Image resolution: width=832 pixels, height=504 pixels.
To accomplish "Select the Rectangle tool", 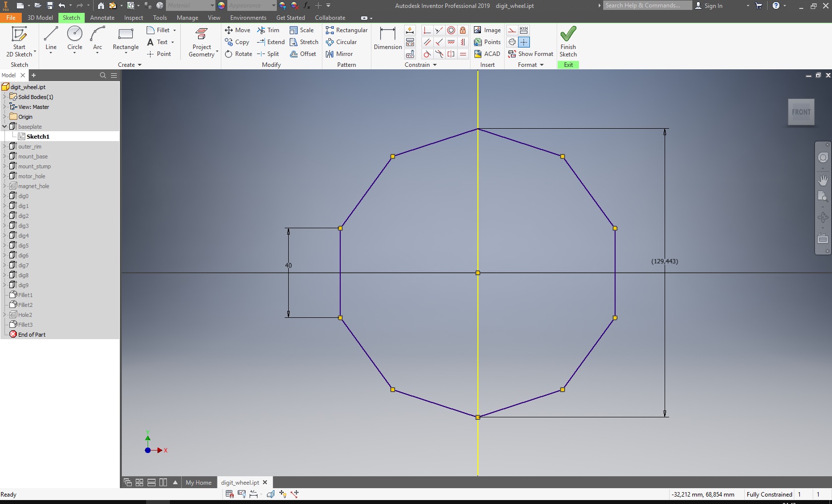I will tap(126, 40).
